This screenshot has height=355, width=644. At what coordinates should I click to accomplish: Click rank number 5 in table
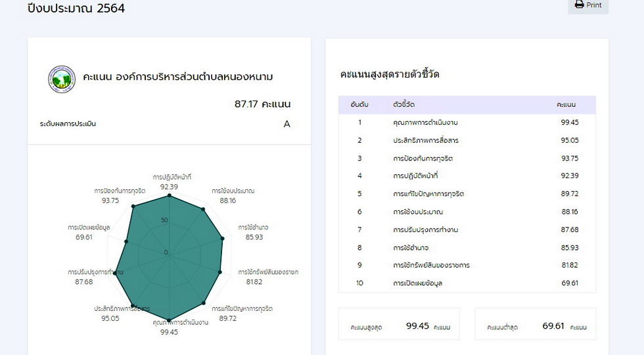coord(359,194)
